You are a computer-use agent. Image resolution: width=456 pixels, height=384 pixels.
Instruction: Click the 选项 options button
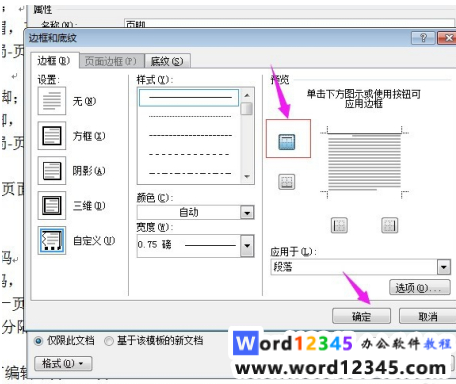pos(420,287)
